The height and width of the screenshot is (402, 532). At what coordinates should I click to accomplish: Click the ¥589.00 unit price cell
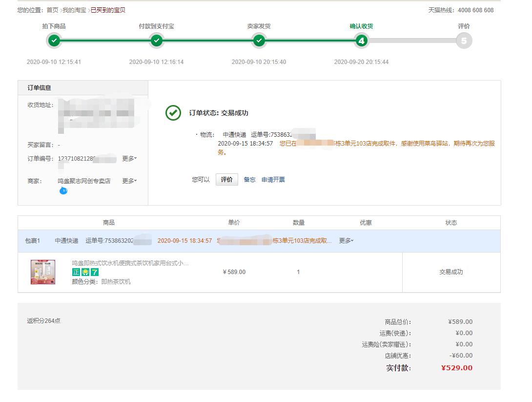[x=234, y=272]
